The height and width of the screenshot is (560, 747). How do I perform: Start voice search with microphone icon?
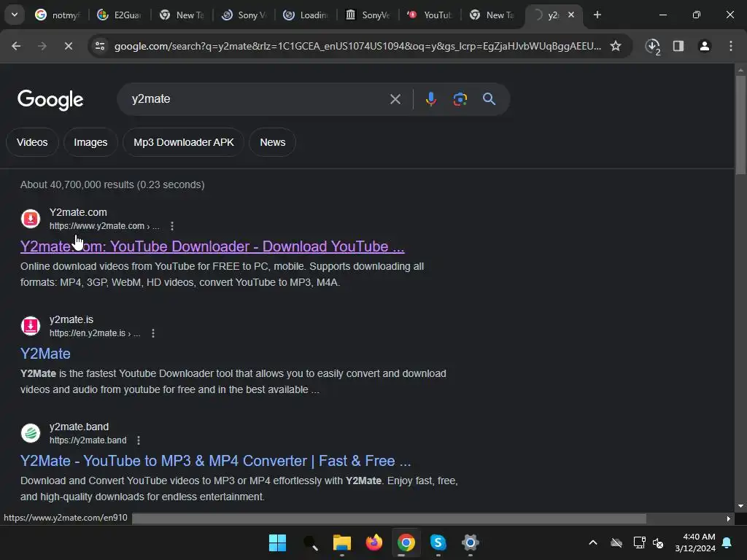(x=430, y=99)
